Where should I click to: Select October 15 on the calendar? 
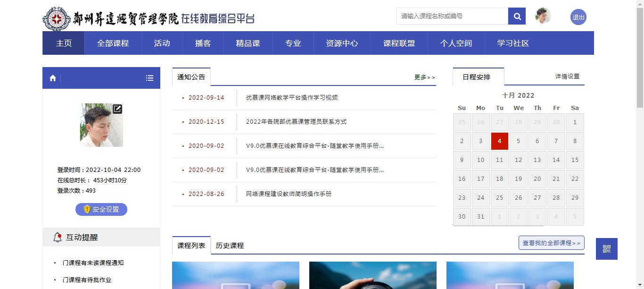coord(575,160)
